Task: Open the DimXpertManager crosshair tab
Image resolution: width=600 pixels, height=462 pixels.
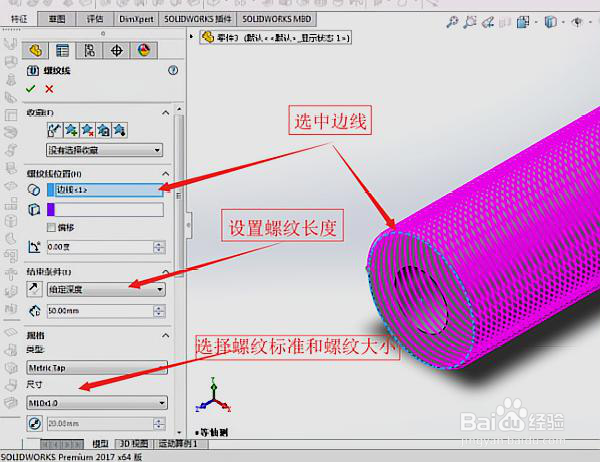Action: click(x=117, y=50)
